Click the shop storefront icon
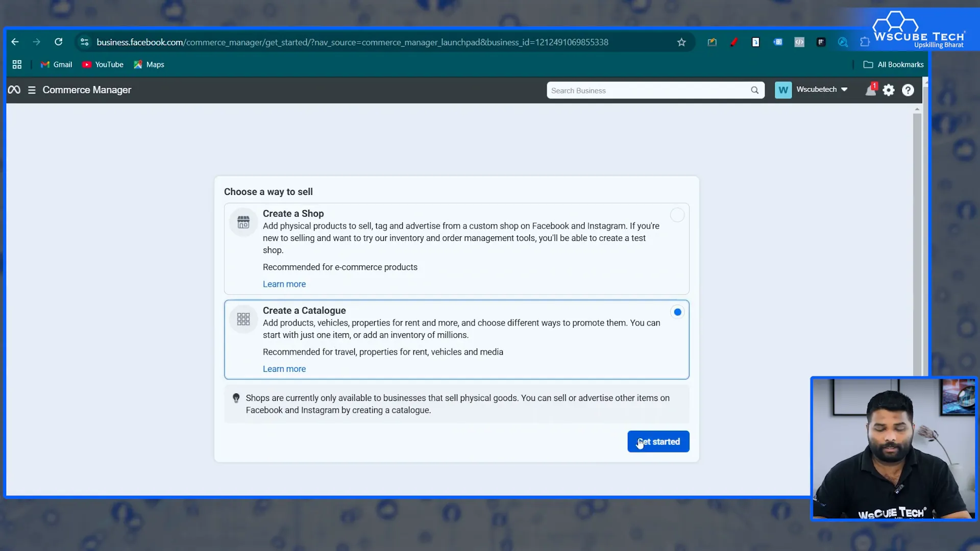Viewport: 980px width, 551px height. 243,222
